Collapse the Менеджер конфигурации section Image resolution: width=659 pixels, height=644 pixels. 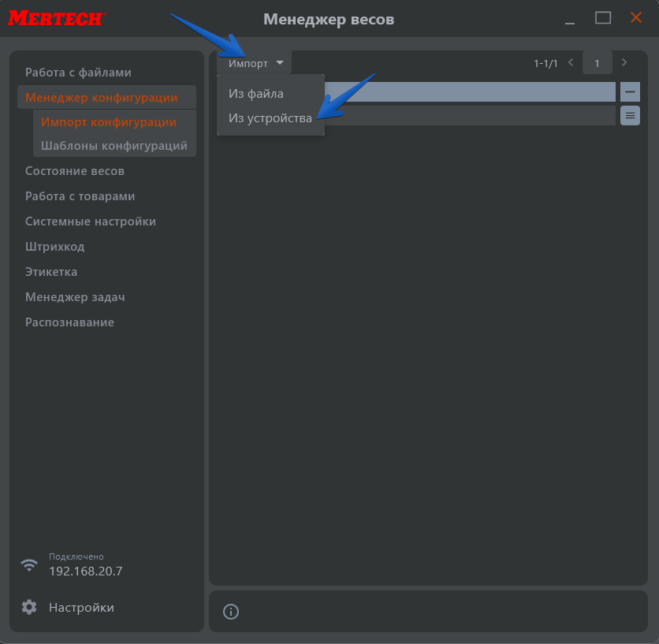click(101, 98)
